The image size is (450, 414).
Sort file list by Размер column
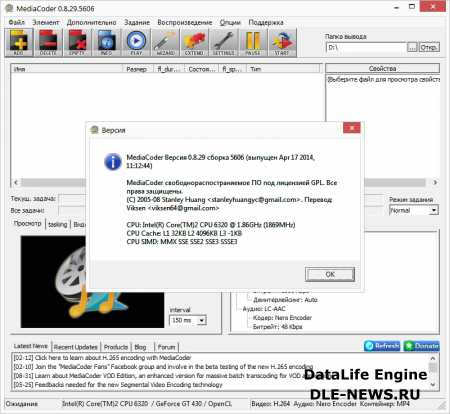tap(137, 69)
